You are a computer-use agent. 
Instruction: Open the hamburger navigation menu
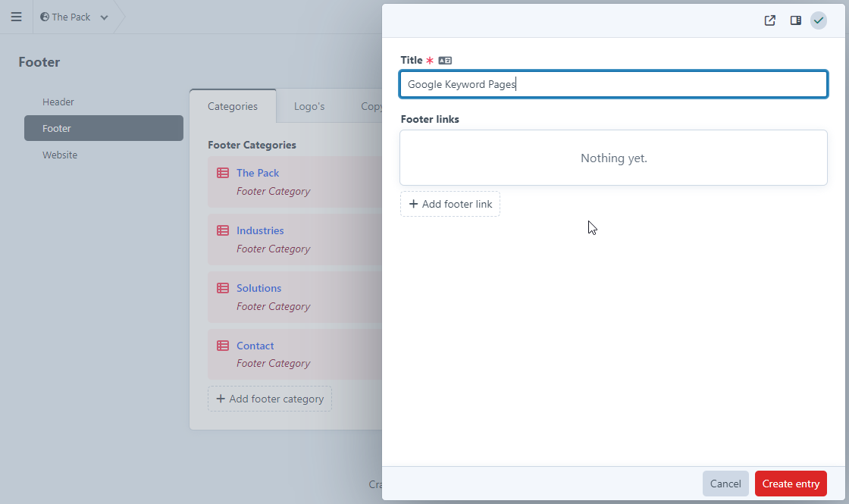pyautogui.click(x=16, y=17)
